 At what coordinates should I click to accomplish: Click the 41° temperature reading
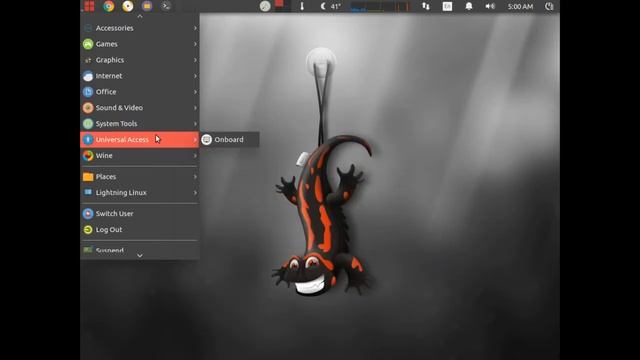(336, 7)
